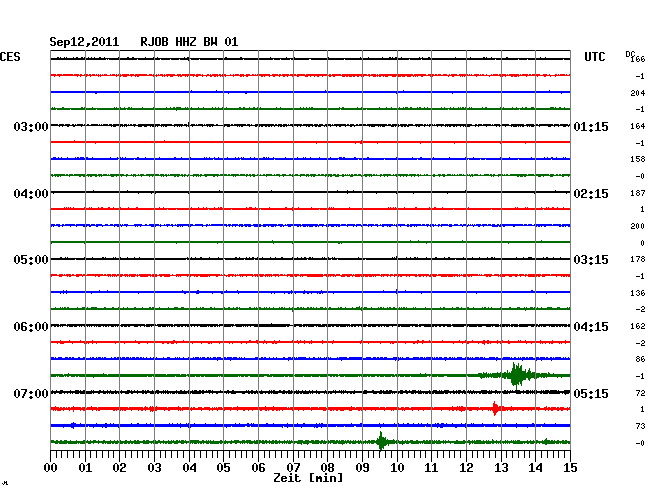Viewport: 650px width, 494px height.
Task: Click the "01:15" UTC time label
Action: [591, 126]
